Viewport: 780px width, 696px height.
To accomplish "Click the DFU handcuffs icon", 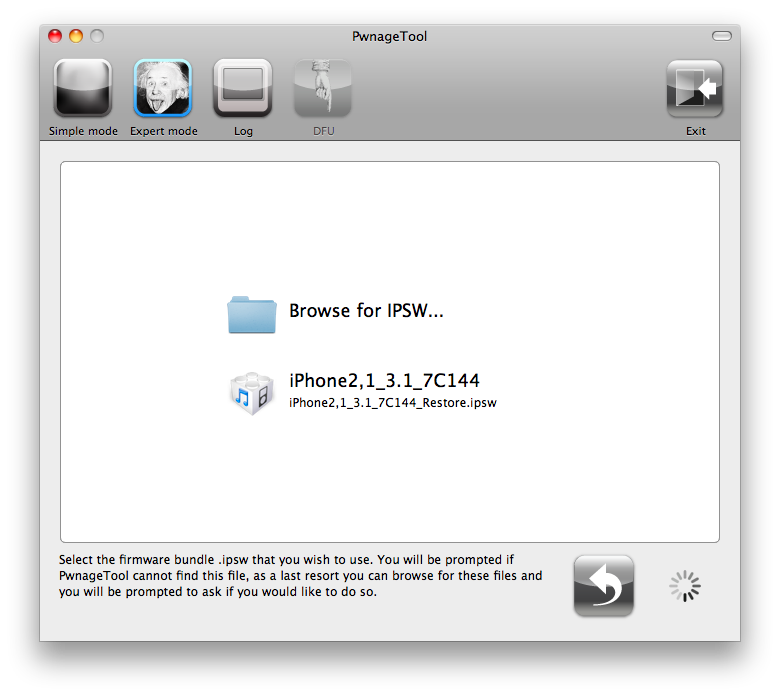I will coord(322,89).
